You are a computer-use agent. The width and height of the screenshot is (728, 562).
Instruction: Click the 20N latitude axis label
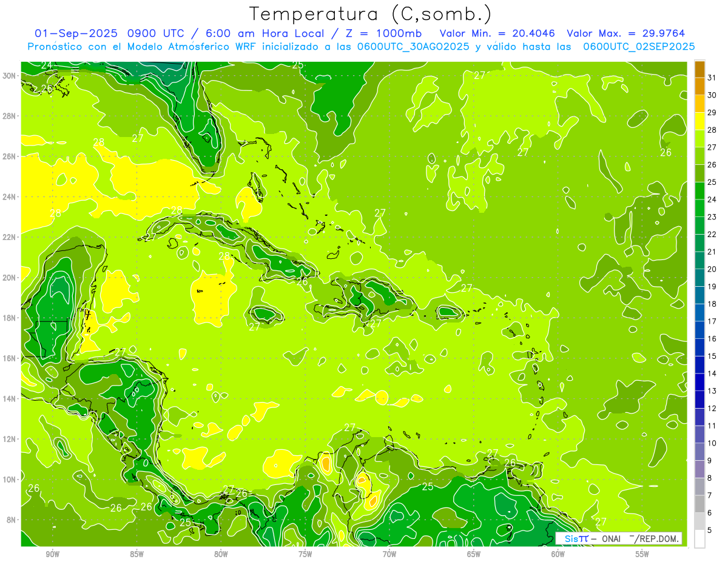[10, 278]
